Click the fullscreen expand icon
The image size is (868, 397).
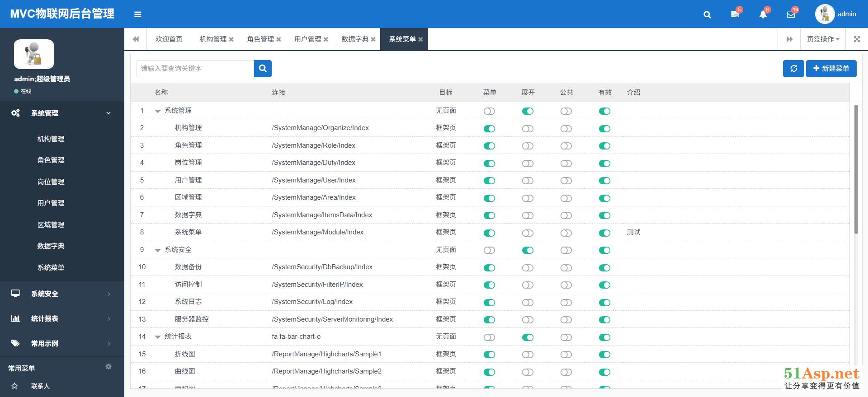pyautogui.click(x=857, y=39)
